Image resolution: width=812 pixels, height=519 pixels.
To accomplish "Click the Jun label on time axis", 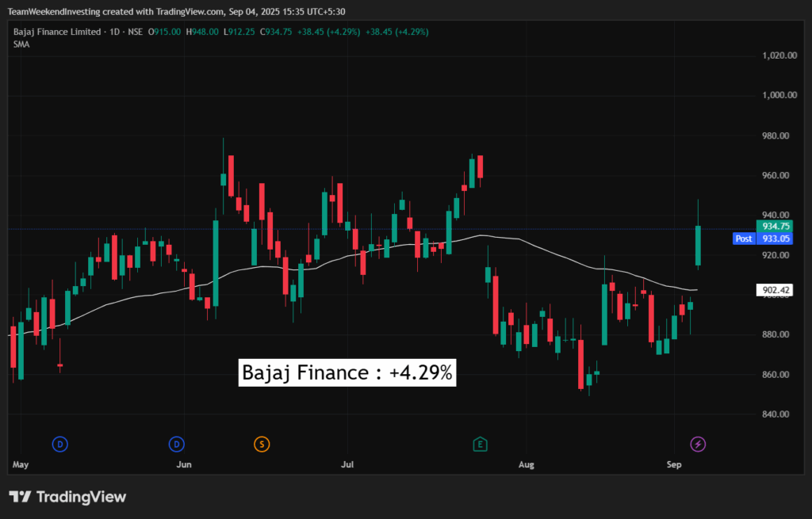I will (x=184, y=464).
